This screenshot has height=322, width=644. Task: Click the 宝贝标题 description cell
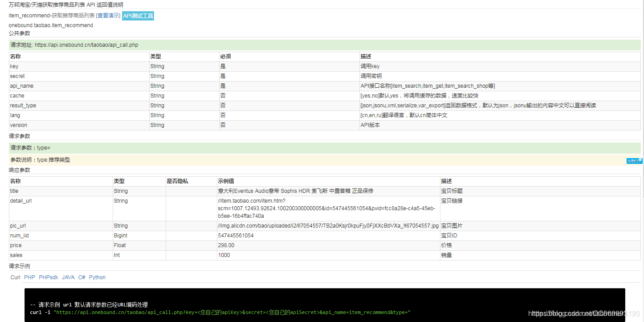[540, 191]
